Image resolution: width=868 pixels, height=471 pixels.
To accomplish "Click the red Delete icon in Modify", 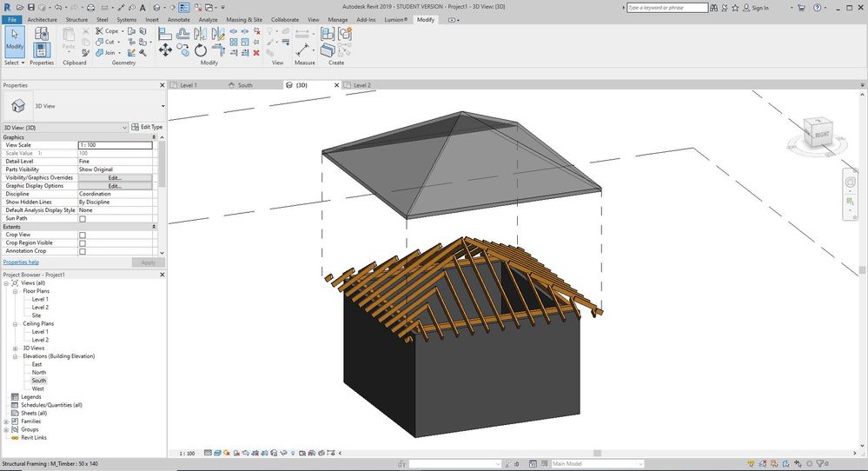I will [x=256, y=53].
